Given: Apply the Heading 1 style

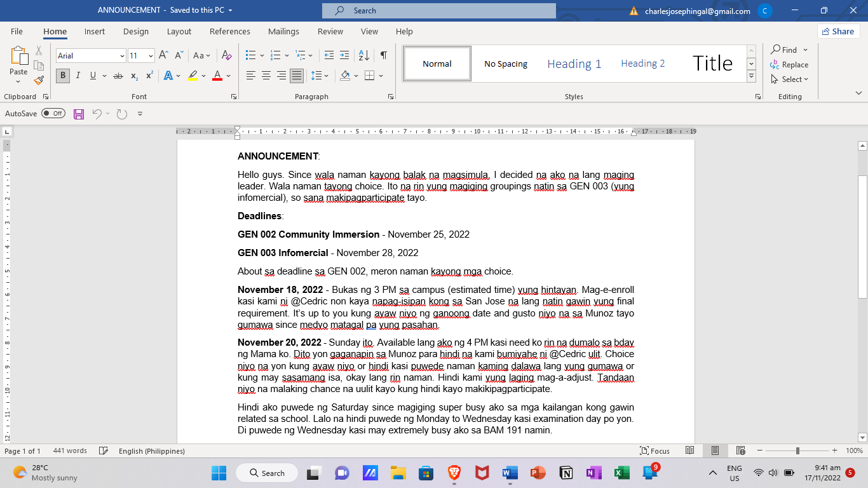Looking at the screenshot, I should tap(574, 64).
